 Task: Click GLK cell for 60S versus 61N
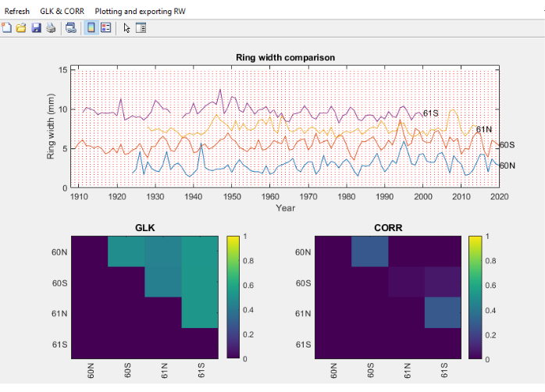pyautogui.click(x=163, y=282)
